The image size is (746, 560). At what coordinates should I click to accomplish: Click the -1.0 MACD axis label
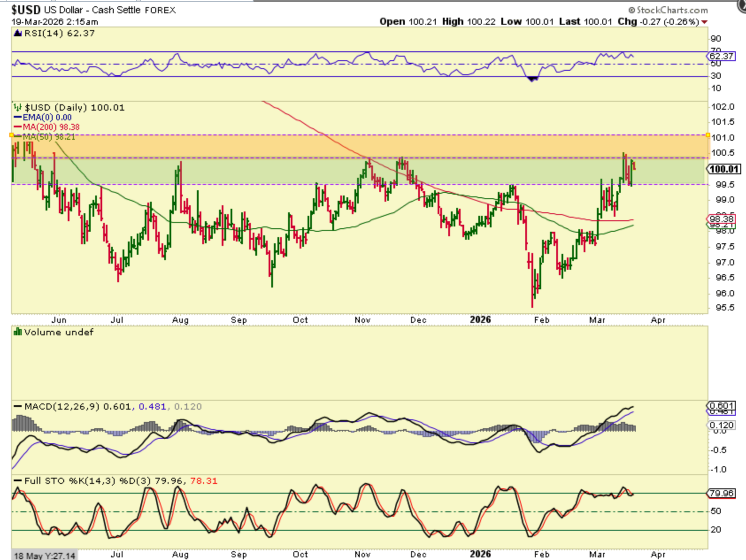719,469
